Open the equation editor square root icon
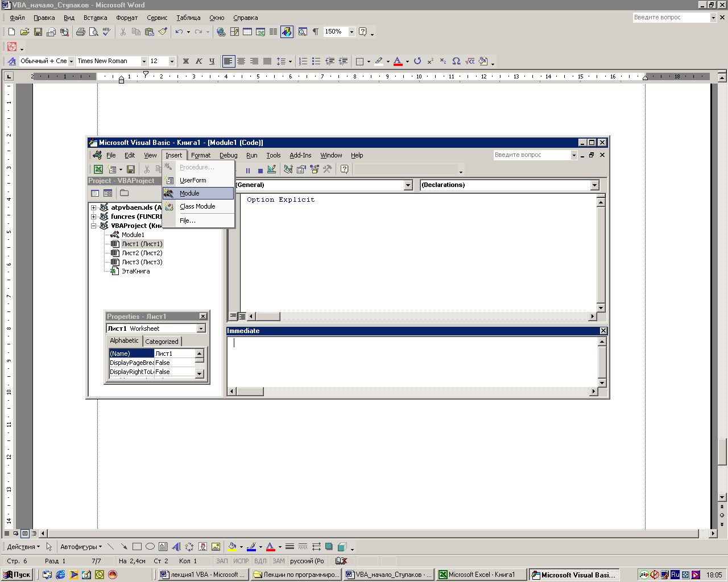Screen dimensions: 728x582 [470, 61]
